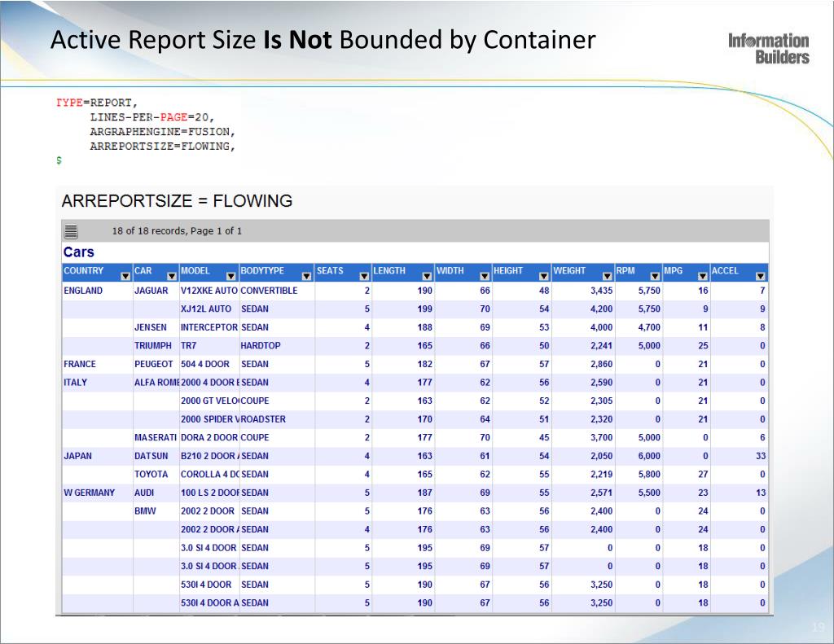Viewport: 834px width, 644px height.
Task: Open the COUNTRY column dropdown arrow
Action: point(125,276)
